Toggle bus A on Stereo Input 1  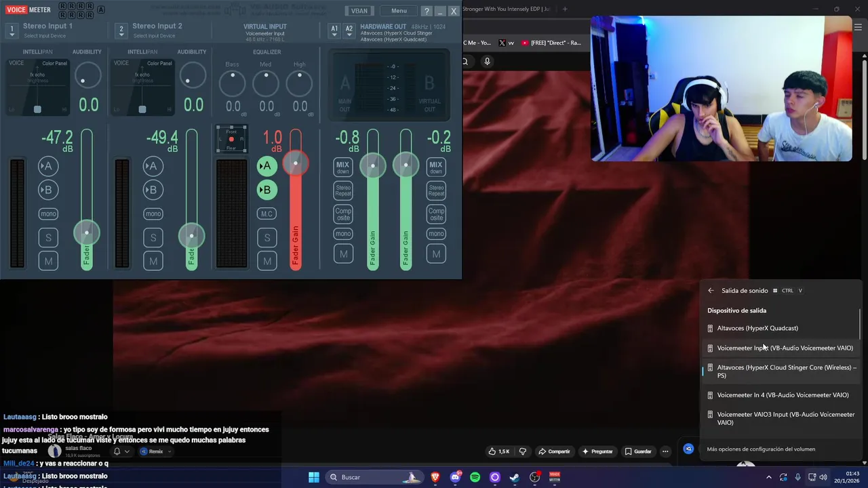point(48,166)
